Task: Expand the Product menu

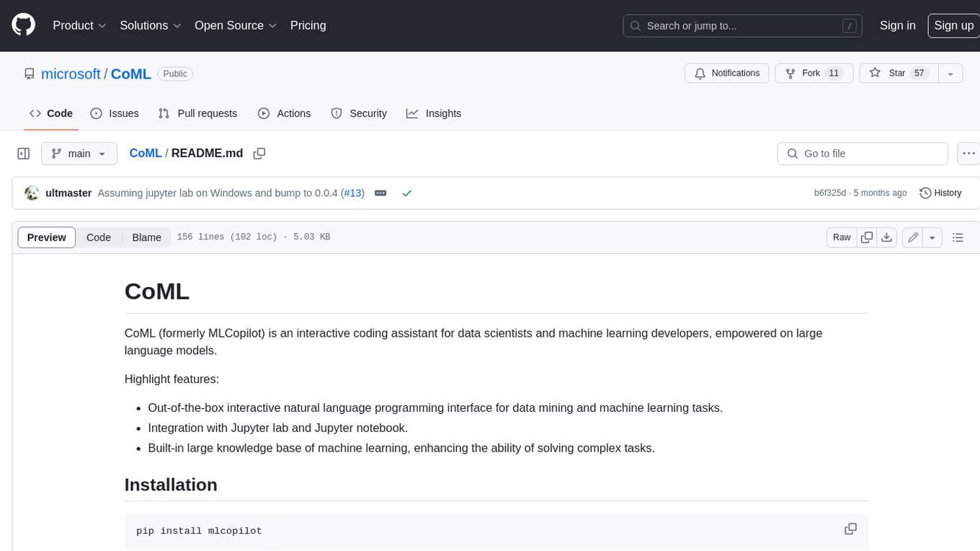Action: click(79, 25)
